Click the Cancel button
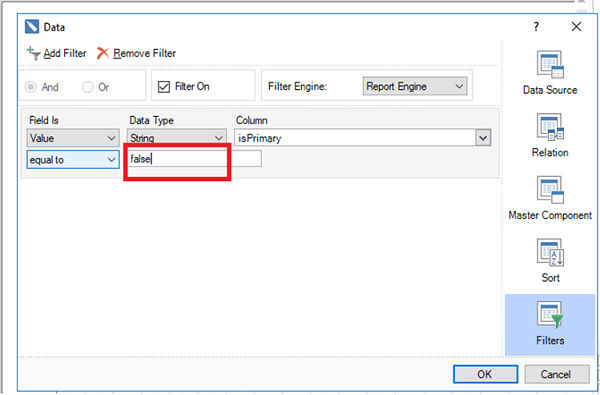This screenshot has width=600, height=395. (x=556, y=374)
